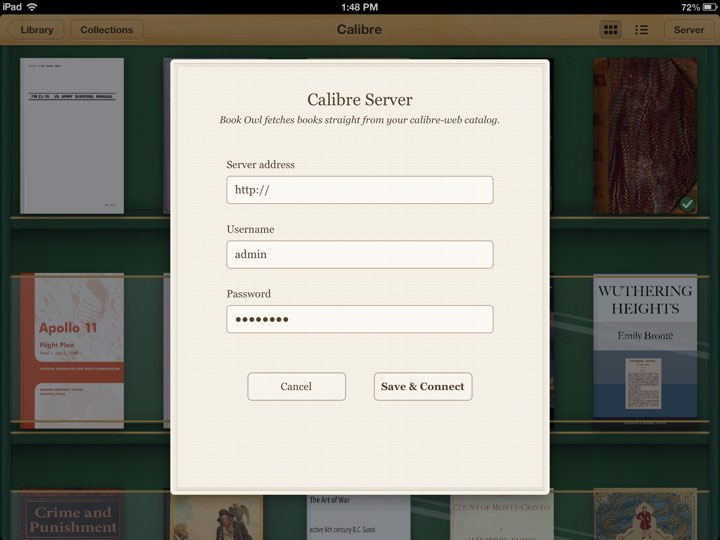Tap the Library back button

tap(35, 30)
